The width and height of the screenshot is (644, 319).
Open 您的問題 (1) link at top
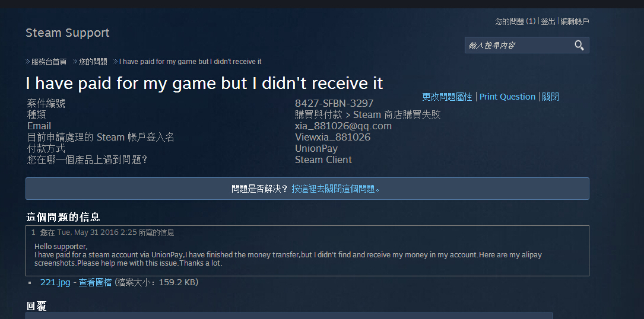[515, 21]
